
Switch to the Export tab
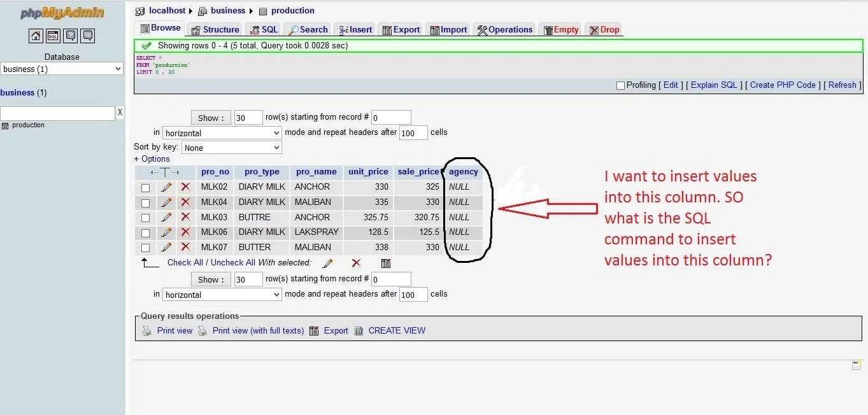click(x=401, y=30)
